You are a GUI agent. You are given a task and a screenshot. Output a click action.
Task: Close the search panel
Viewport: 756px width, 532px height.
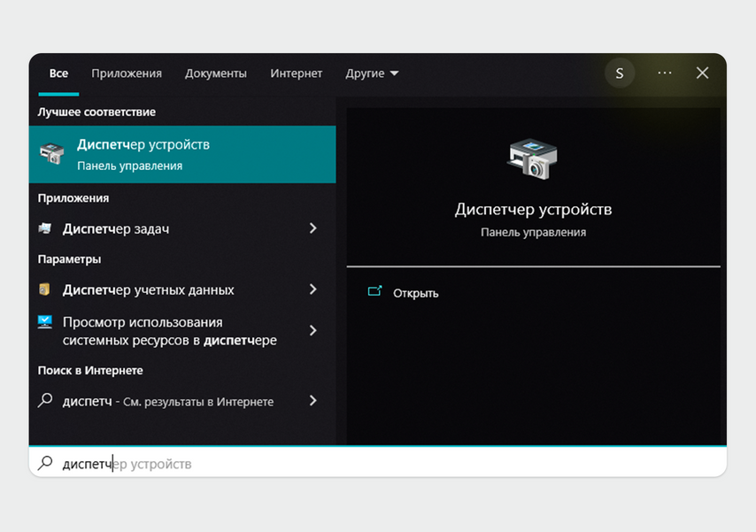(703, 73)
